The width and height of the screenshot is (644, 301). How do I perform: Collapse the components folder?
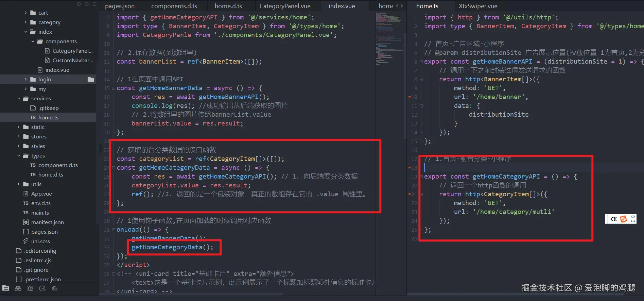pyautogui.click(x=33, y=41)
